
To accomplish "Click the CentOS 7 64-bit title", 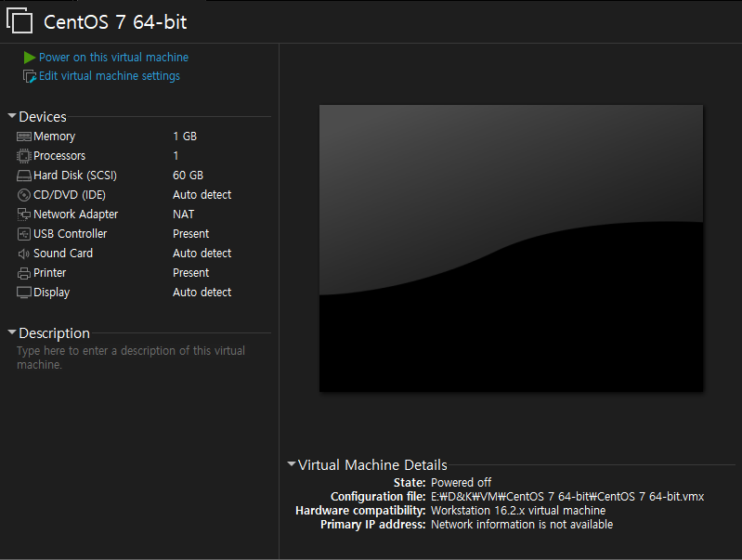I will [x=115, y=22].
